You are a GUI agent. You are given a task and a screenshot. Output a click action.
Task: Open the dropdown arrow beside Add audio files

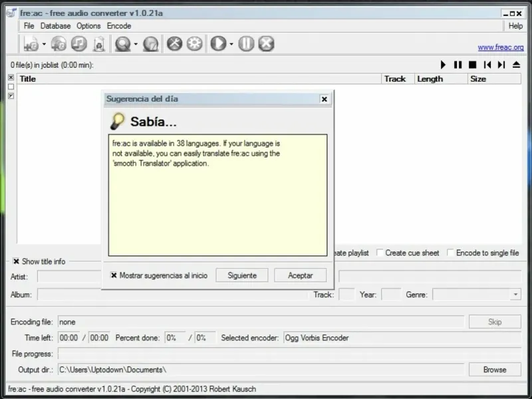coord(44,44)
